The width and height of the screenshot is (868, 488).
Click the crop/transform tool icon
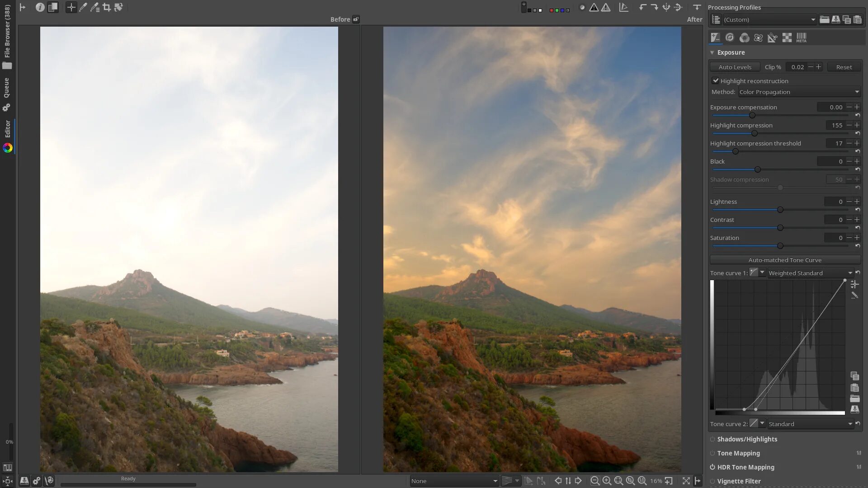coord(106,7)
